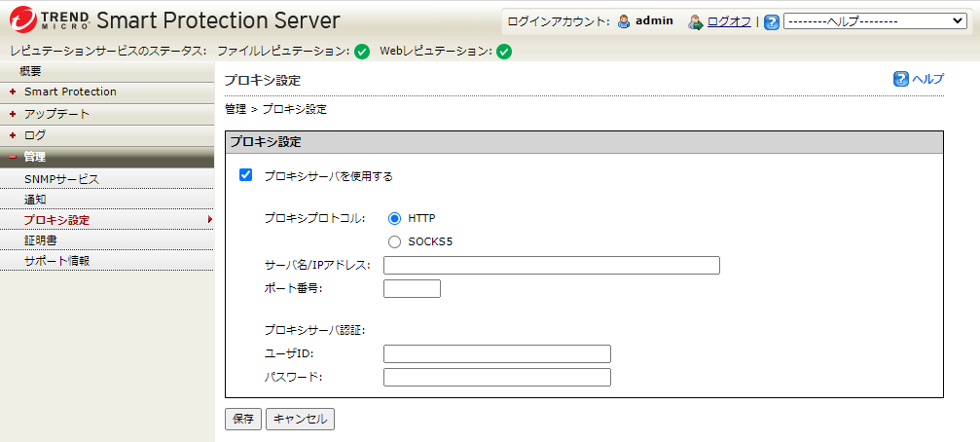Click the red arrow beside プロキシ設定
This screenshot has width=980, height=442.
210,220
